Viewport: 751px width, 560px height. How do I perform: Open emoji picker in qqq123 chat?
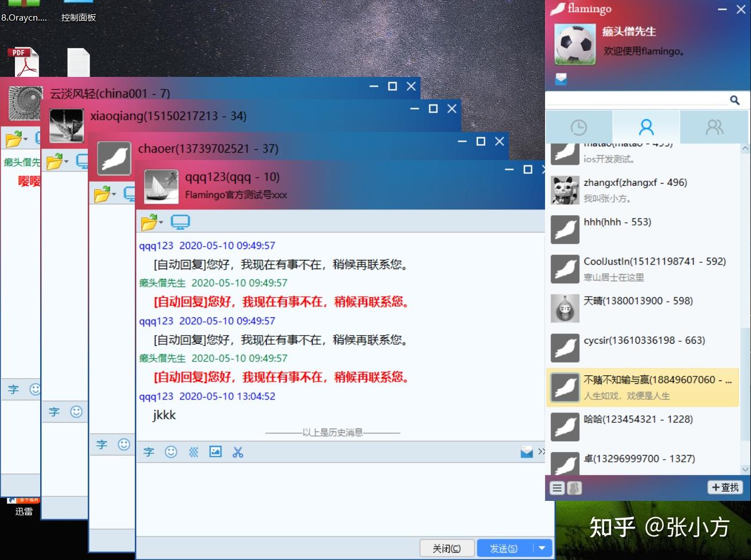pyautogui.click(x=171, y=452)
